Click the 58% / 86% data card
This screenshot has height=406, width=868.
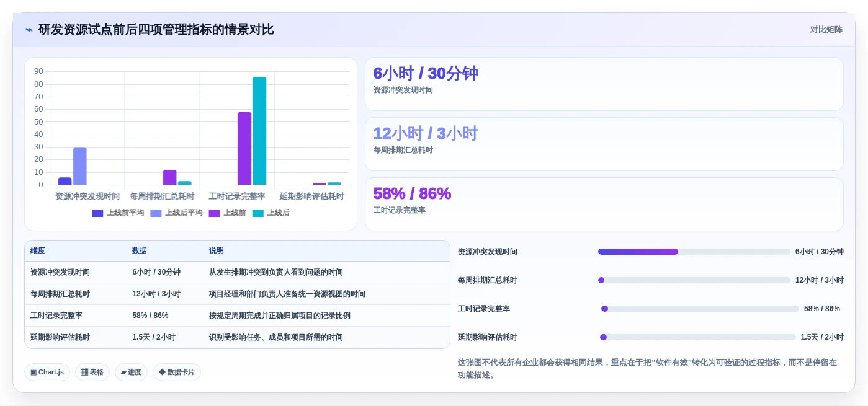604,205
